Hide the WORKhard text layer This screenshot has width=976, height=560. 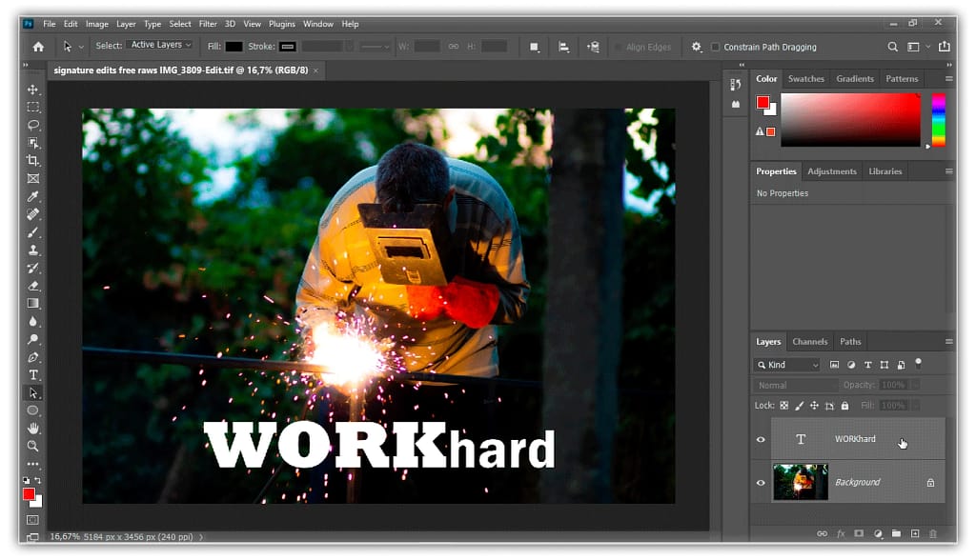[761, 439]
